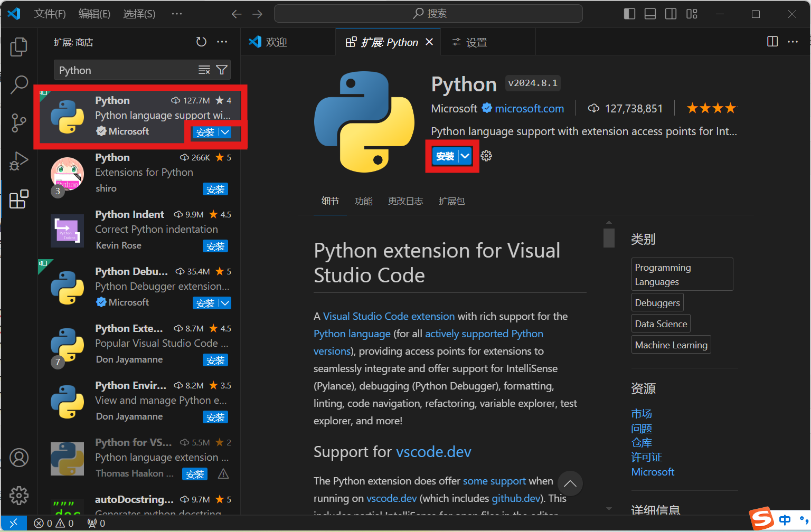Click the details page scrollbar thumb

click(x=609, y=237)
